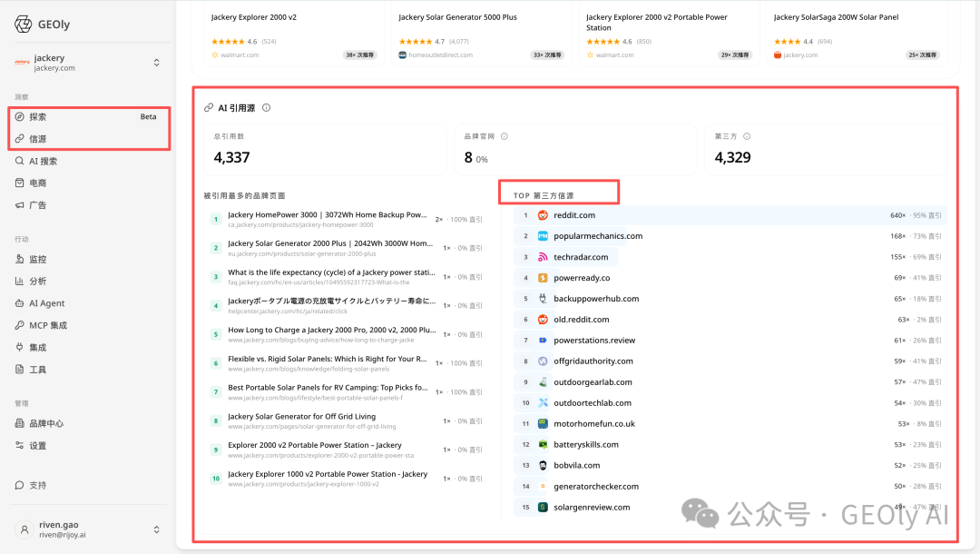Screen dimensions: 980x554
Task: Click the reddit.com favicon in row 1
Action: click(543, 215)
